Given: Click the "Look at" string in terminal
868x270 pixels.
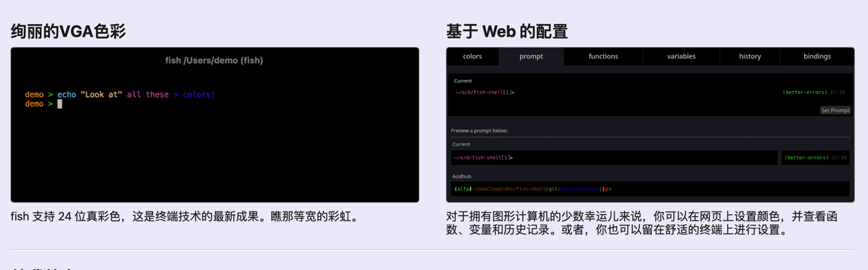Looking at the screenshot, I should pos(101,94).
